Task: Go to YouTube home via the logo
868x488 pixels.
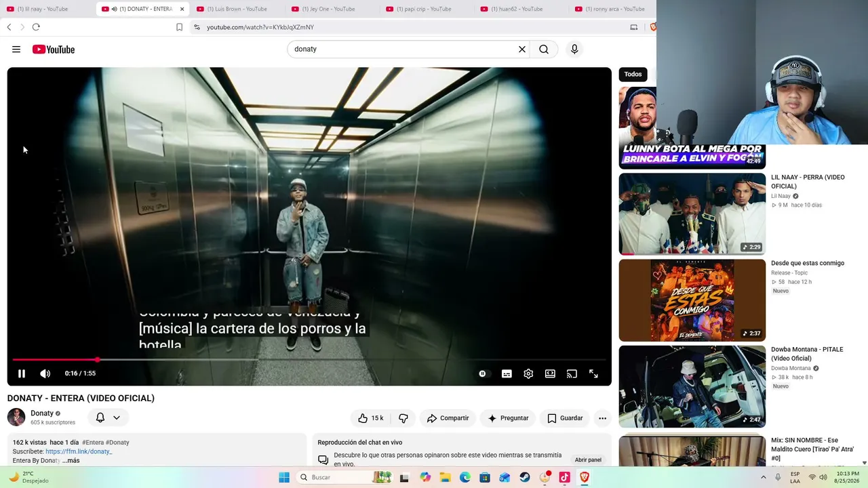Action: click(x=54, y=49)
